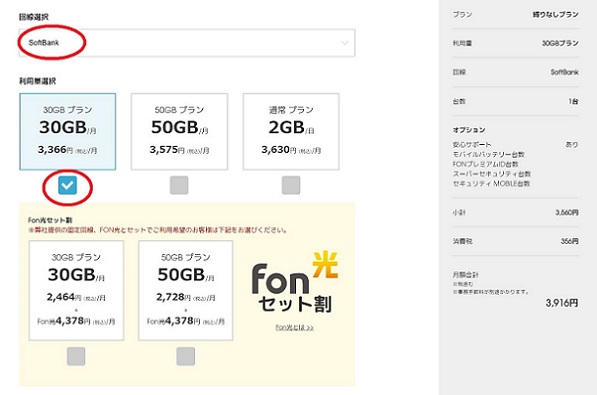597x395 pixels.
Task: Click the 1台 unit count in summary
Action: click(x=573, y=101)
